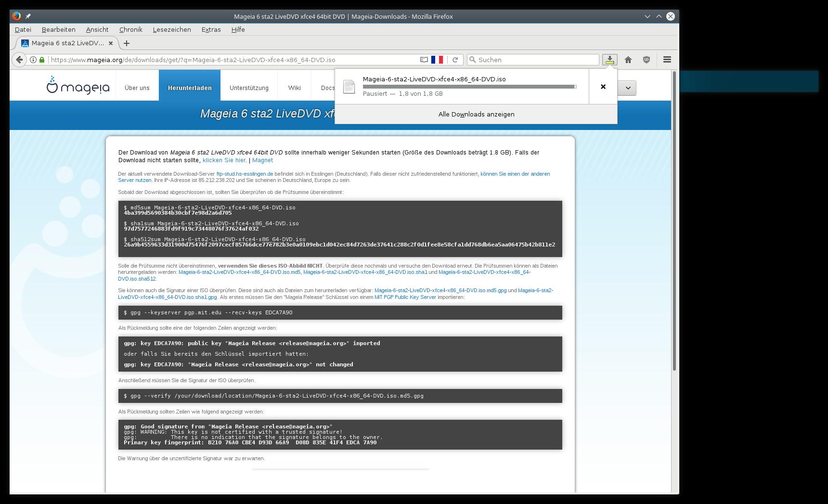Open the Hilfe menu

(x=238, y=29)
